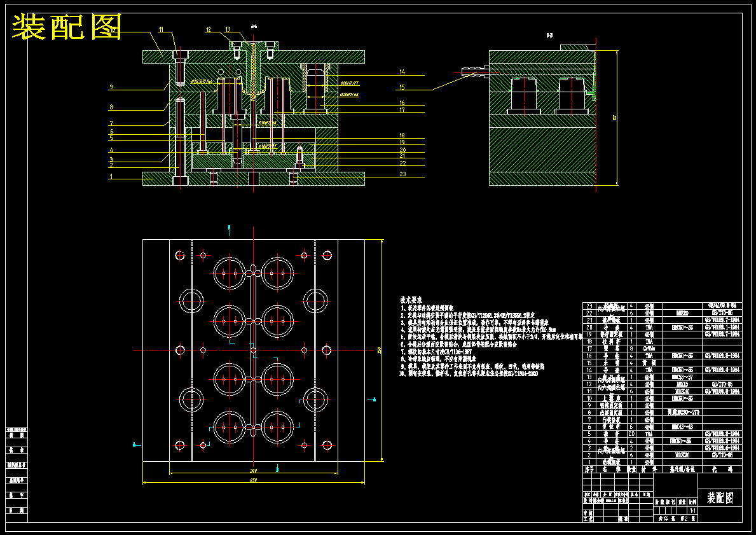
Task: Click the 装配图 title block cell
Action: [720, 497]
